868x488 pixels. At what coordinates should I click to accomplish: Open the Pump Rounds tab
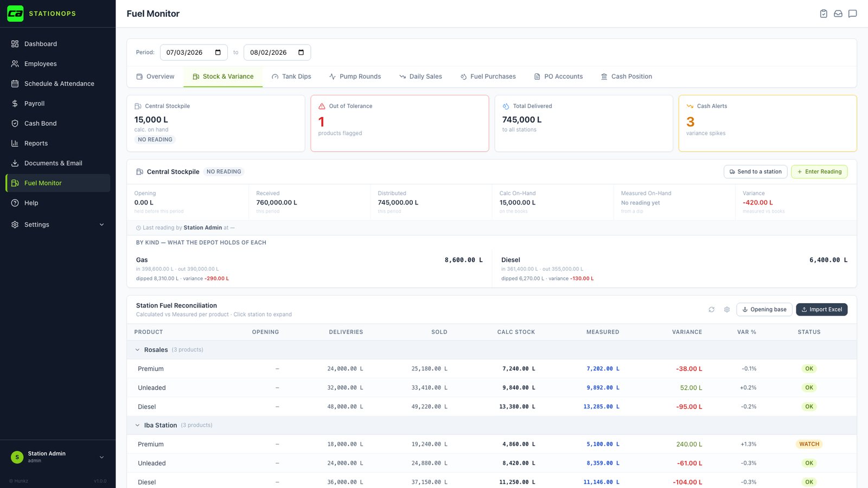(x=355, y=76)
